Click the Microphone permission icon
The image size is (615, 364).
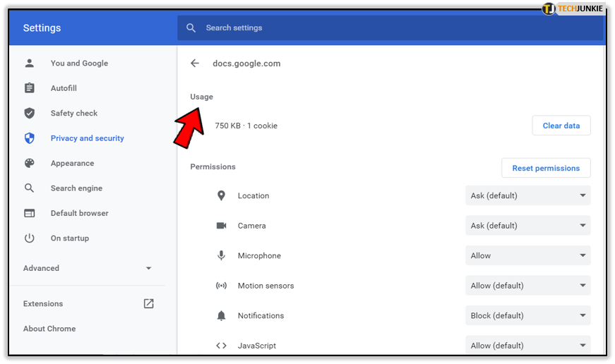point(221,255)
